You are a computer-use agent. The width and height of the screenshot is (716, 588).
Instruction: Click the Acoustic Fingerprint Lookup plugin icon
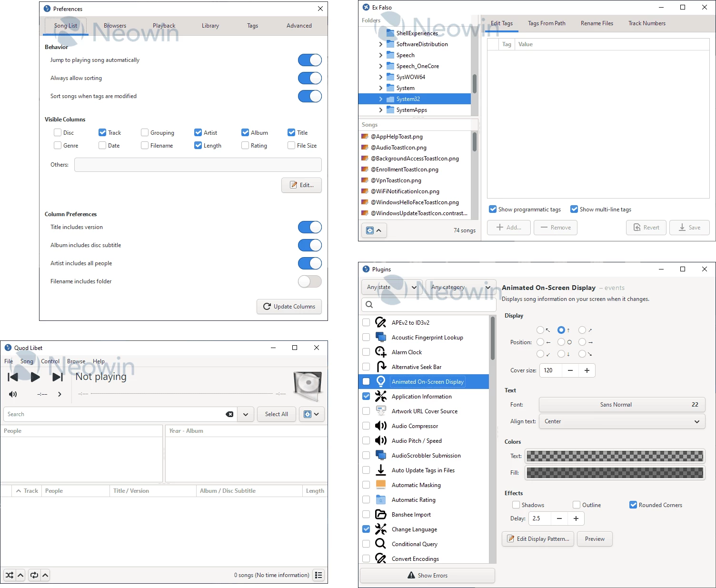(x=380, y=337)
